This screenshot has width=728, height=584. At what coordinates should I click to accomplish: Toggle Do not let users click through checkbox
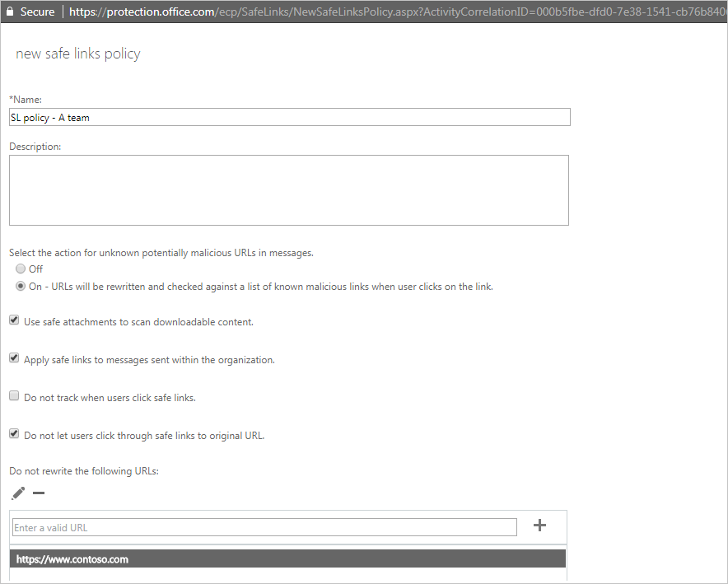[14, 434]
